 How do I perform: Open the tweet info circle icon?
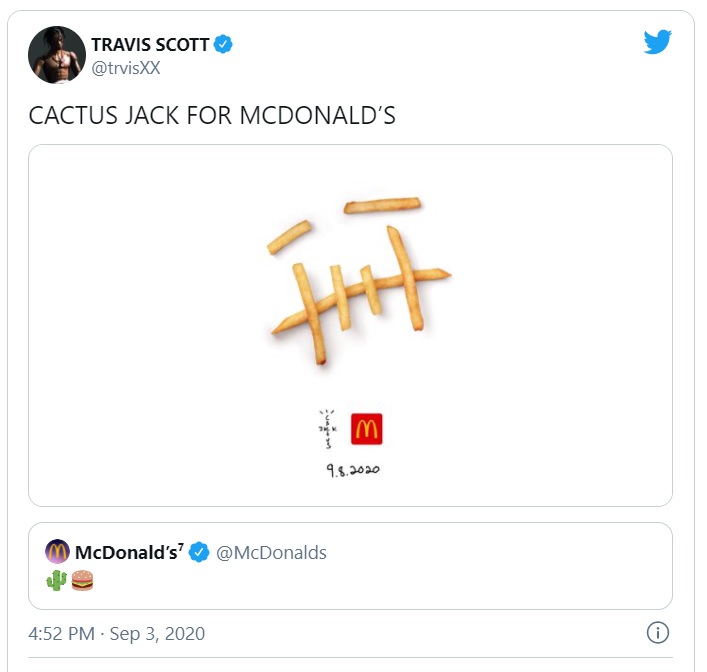coord(658,632)
